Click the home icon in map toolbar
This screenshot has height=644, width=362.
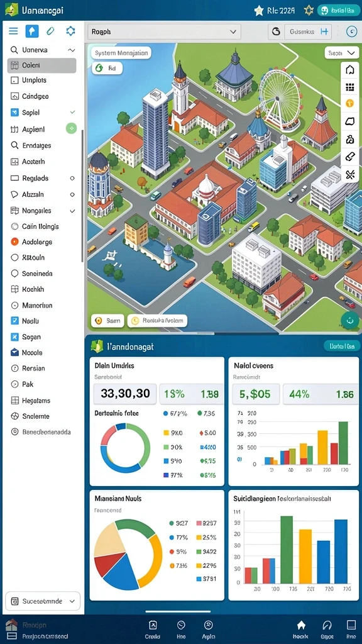[x=349, y=70]
